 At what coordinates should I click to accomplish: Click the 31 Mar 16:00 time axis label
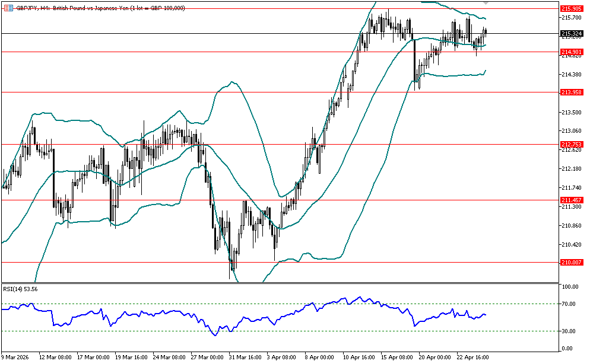point(245,357)
